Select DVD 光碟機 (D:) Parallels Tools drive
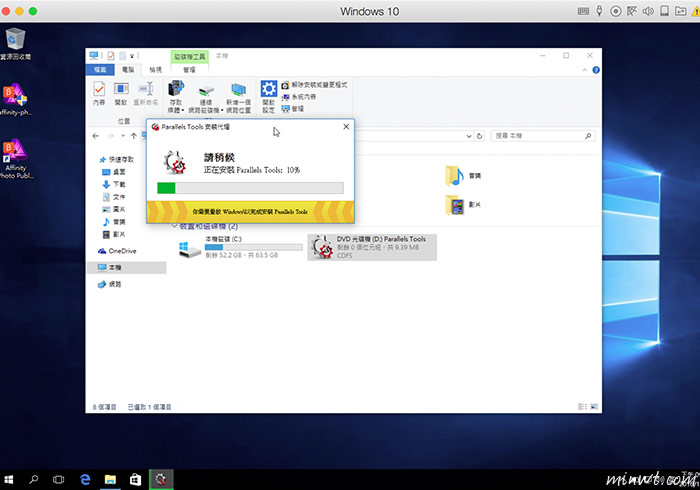The width and height of the screenshot is (700, 490). (372, 247)
